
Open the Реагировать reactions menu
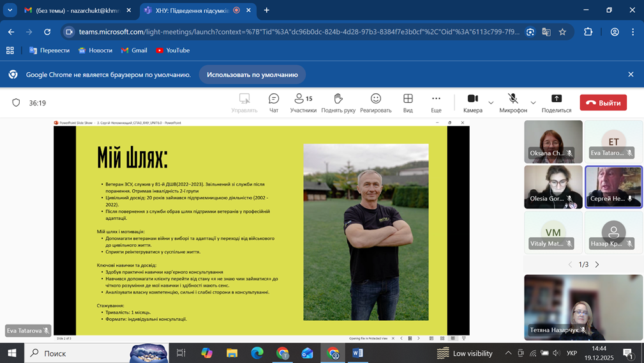pos(375,102)
